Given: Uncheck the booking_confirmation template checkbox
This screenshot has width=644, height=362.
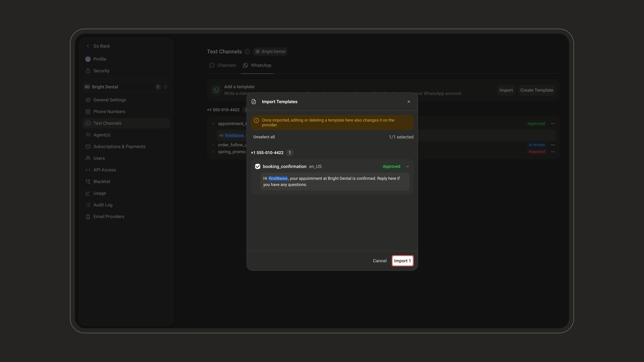Looking at the screenshot, I should pyautogui.click(x=257, y=166).
